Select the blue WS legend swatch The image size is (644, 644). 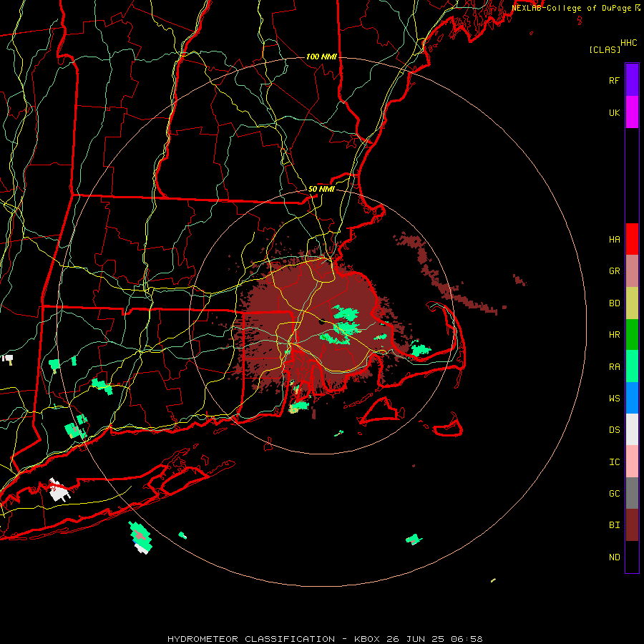coord(632,398)
